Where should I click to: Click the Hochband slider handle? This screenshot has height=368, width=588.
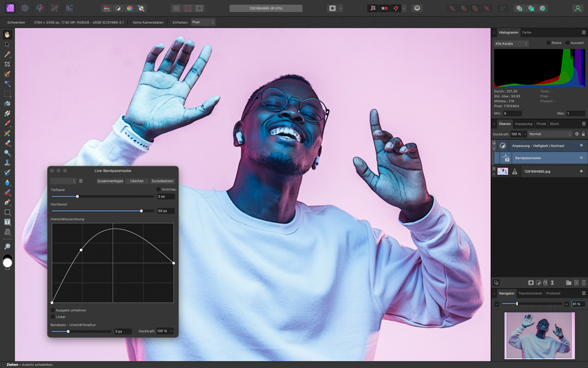coord(141,210)
